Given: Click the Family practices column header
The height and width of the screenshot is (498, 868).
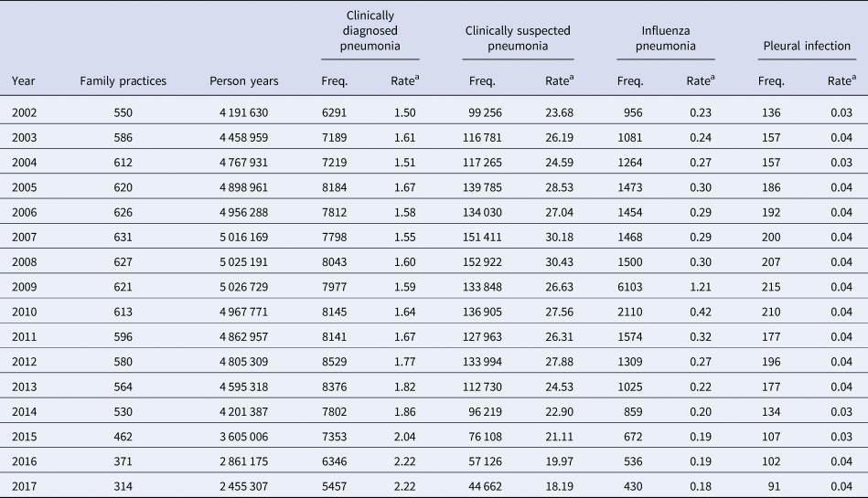Looking at the screenshot, I should [123, 81].
